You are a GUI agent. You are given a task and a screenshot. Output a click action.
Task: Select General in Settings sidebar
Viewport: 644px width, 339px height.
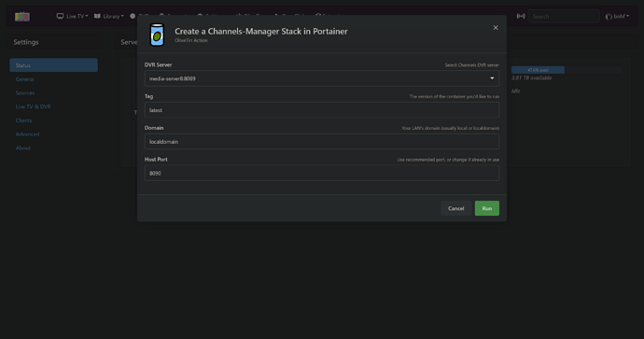(x=24, y=78)
